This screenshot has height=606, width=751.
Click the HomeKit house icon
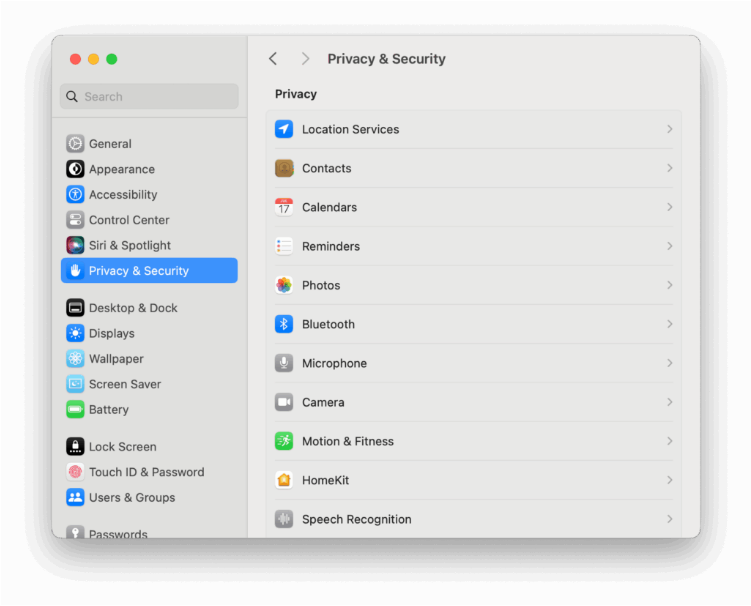[284, 480]
